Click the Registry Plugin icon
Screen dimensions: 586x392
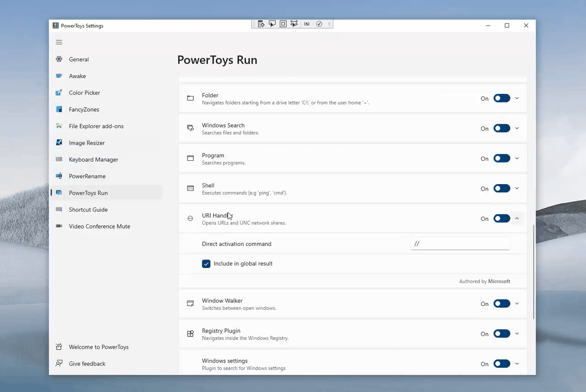[190, 334]
